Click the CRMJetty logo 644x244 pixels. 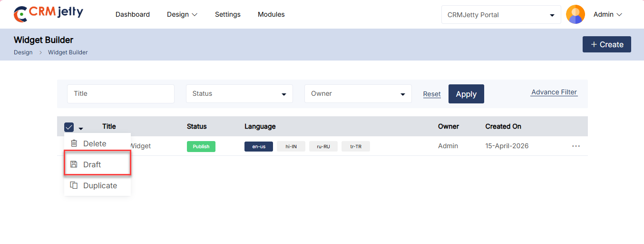point(48,14)
